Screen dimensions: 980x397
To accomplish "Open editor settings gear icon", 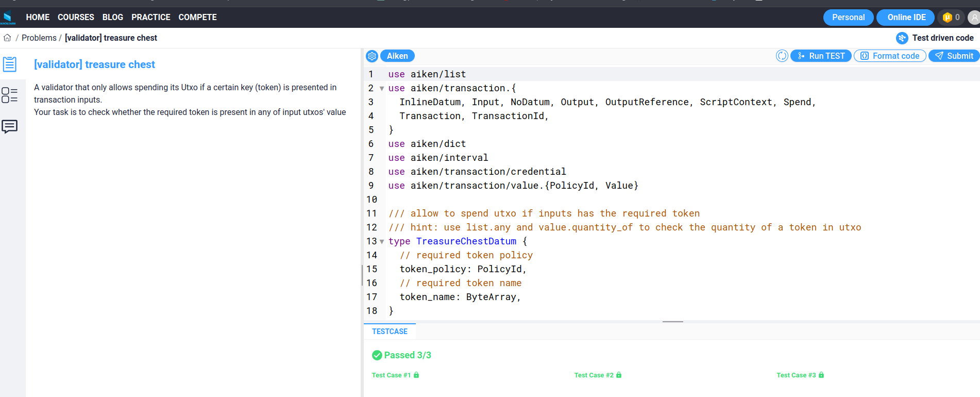I will (372, 56).
